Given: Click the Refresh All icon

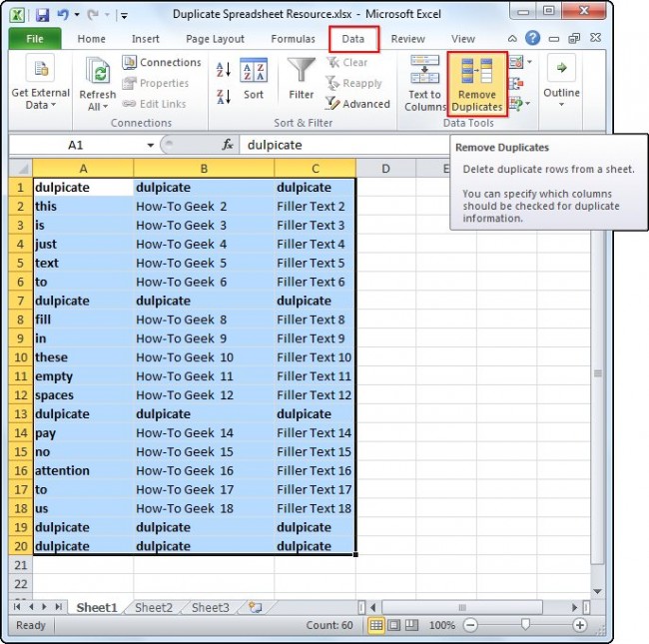Looking at the screenshot, I should coord(98,71).
